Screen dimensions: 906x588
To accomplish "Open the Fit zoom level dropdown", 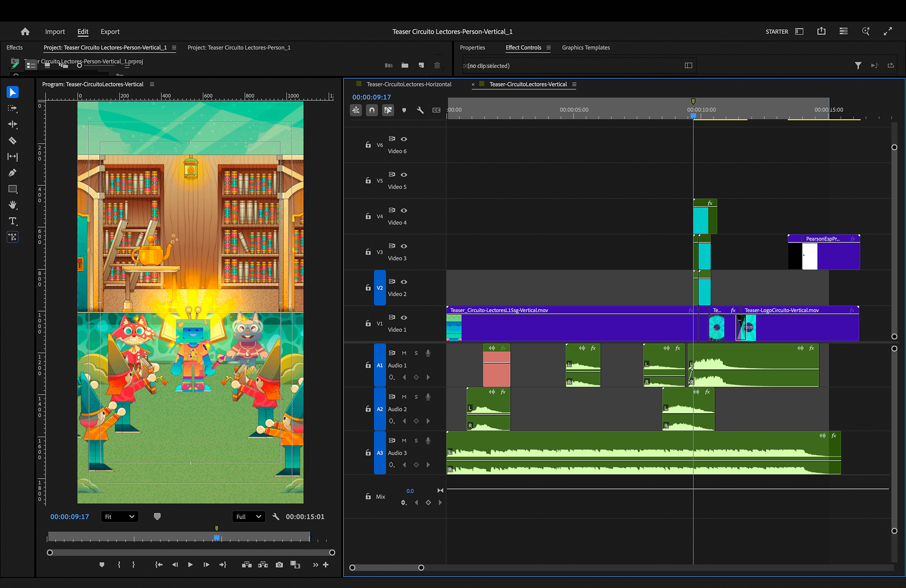I will click(119, 517).
